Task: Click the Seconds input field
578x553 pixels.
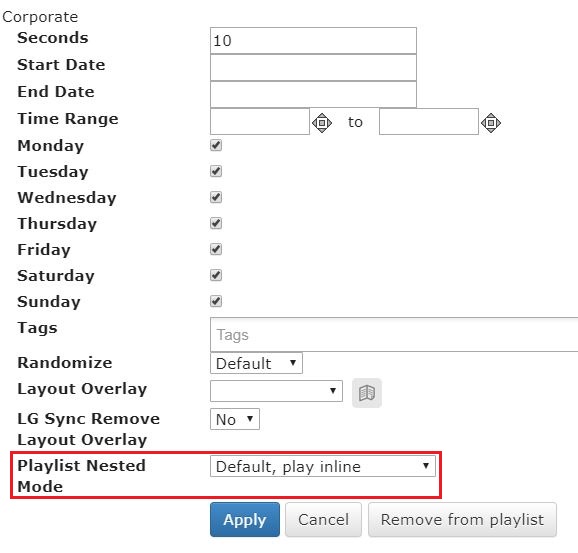Action: [313, 41]
